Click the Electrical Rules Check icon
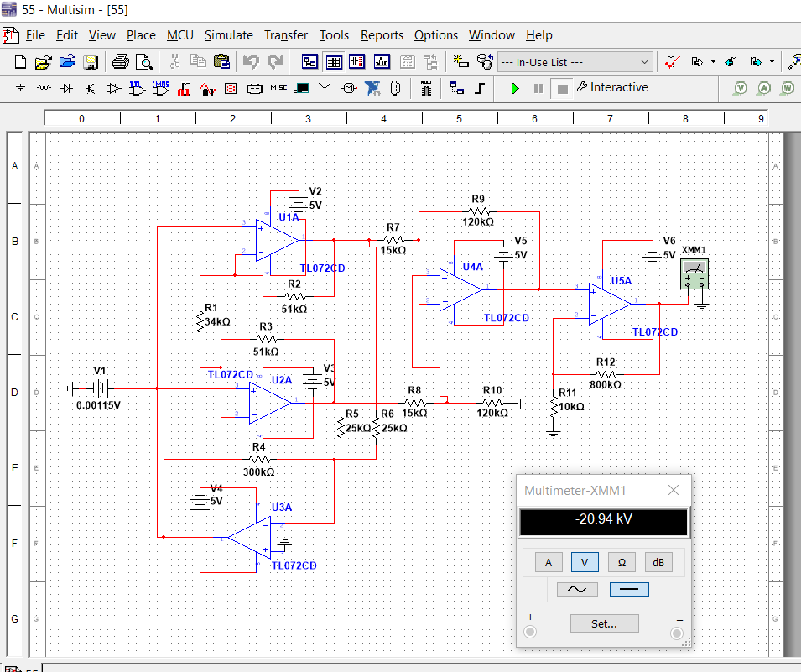The width and height of the screenshot is (801, 672). point(672,61)
